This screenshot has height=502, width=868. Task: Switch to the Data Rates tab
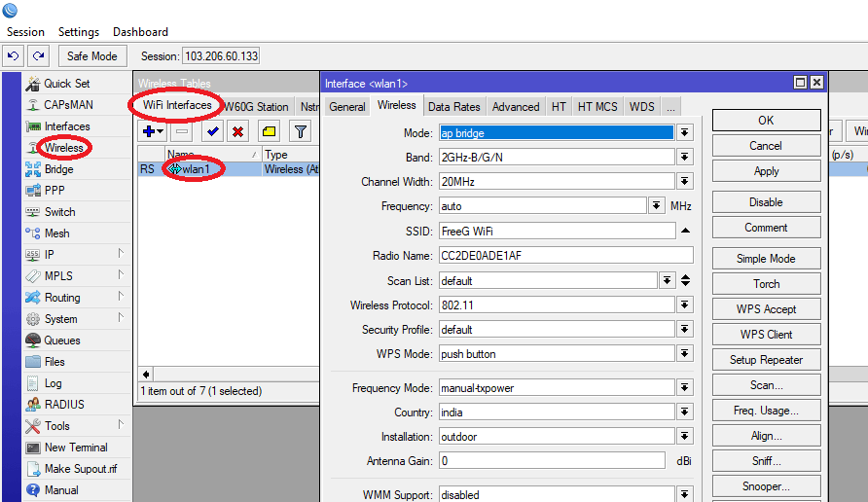click(x=453, y=107)
